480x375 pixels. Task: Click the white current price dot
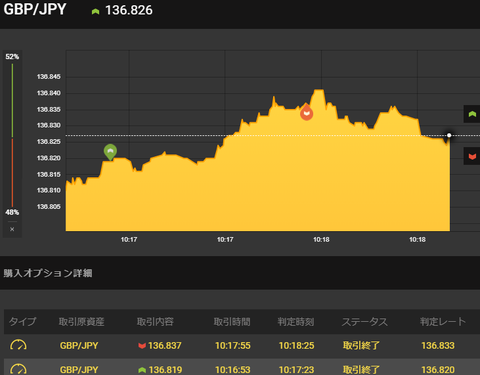coord(449,135)
